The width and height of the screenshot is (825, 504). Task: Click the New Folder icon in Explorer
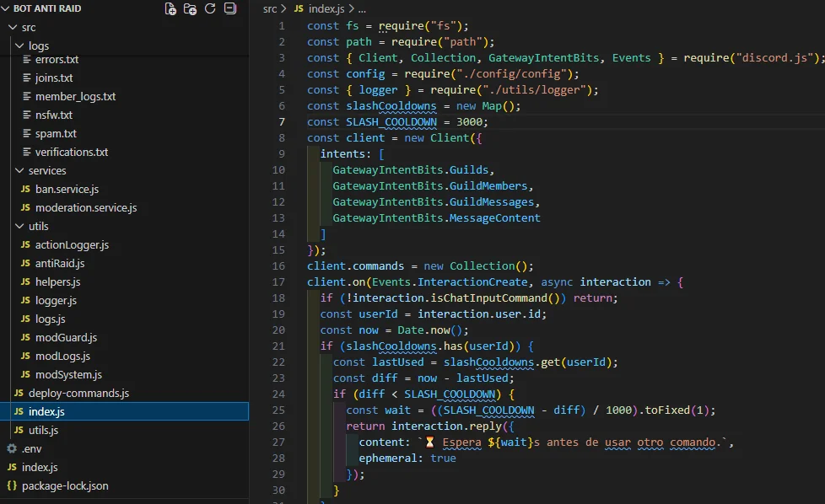pos(191,9)
